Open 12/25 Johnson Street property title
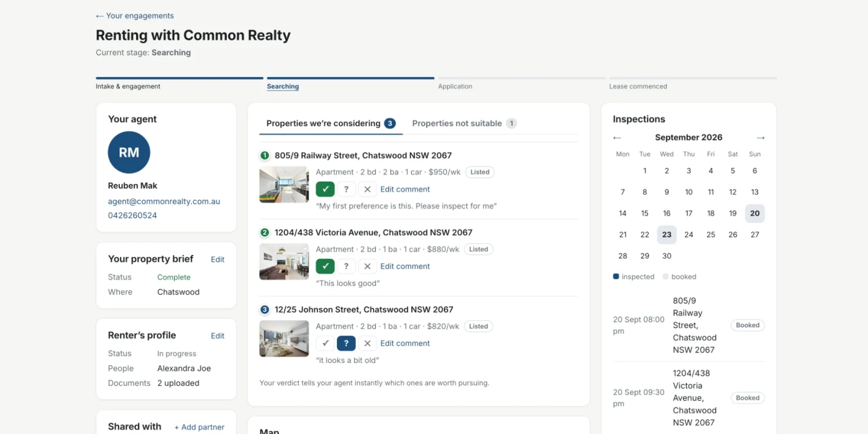Image resolution: width=868 pixels, height=434 pixels. [x=363, y=310]
